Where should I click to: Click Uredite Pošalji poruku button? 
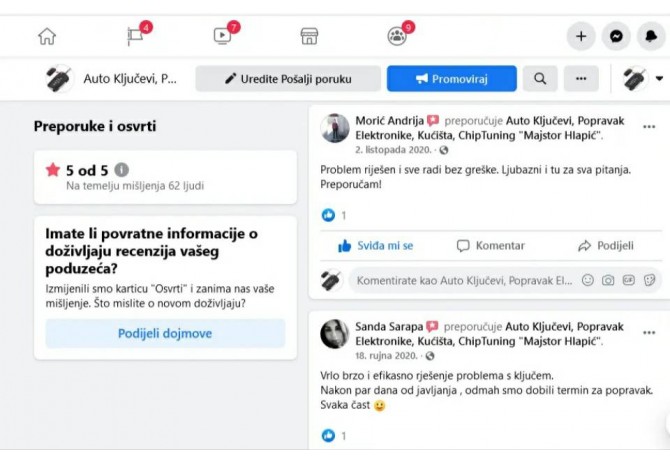(x=288, y=79)
